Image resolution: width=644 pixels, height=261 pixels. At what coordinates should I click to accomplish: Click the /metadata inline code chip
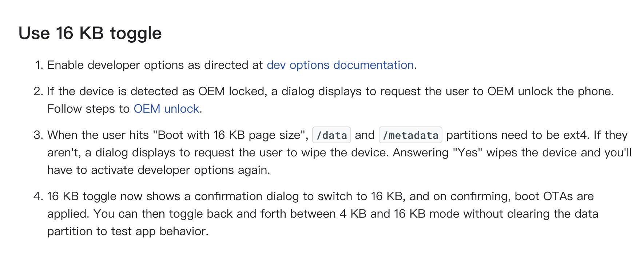coord(410,135)
